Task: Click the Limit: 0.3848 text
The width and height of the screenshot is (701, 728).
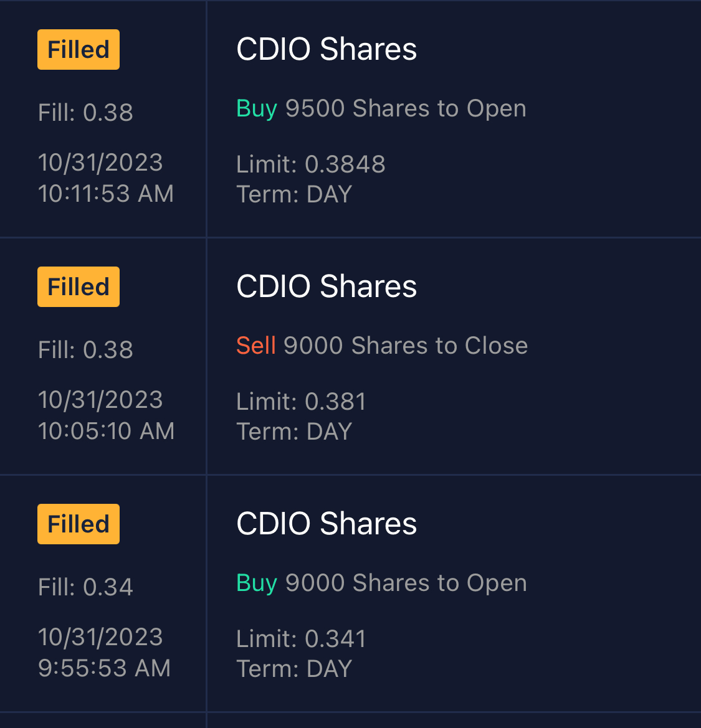Action: pyautogui.click(x=311, y=164)
